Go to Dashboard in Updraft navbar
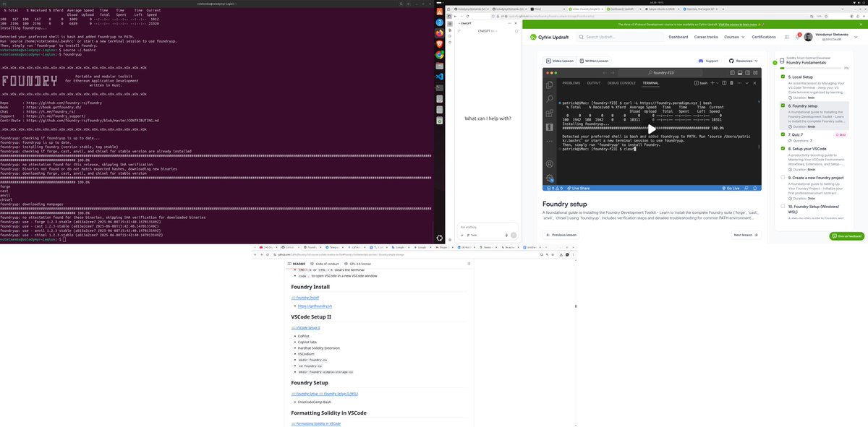The image size is (868, 427). 678,37
